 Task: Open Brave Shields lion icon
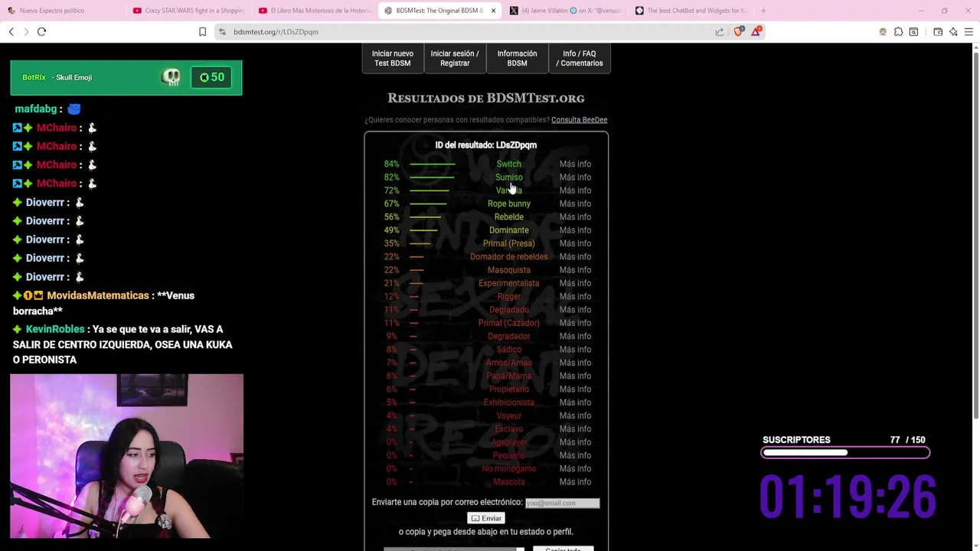pos(739,31)
